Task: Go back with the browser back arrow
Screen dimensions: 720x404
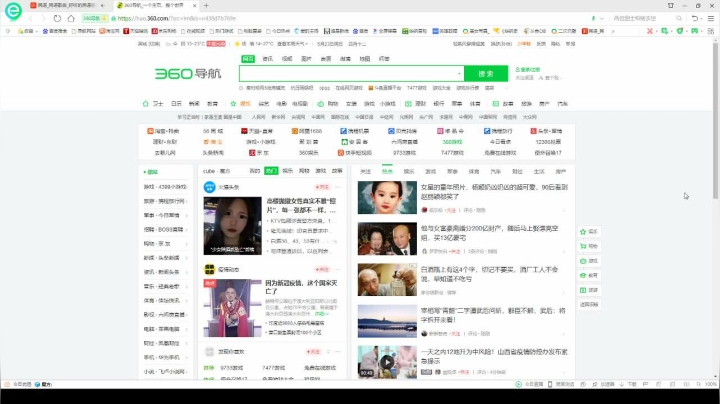Action: (31, 18)
